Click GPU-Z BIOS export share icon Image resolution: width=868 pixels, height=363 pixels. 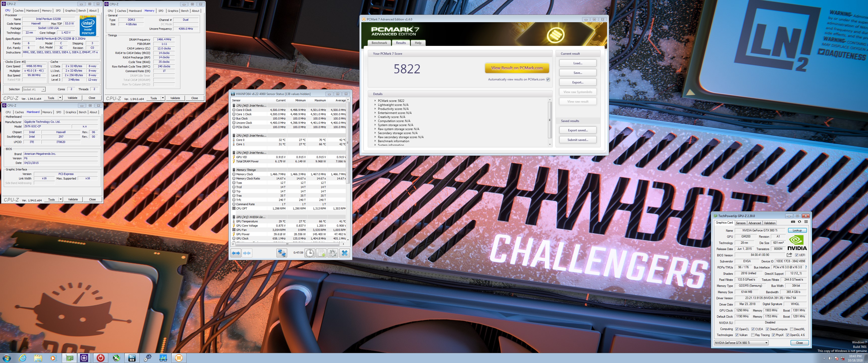tap(790, 255)
